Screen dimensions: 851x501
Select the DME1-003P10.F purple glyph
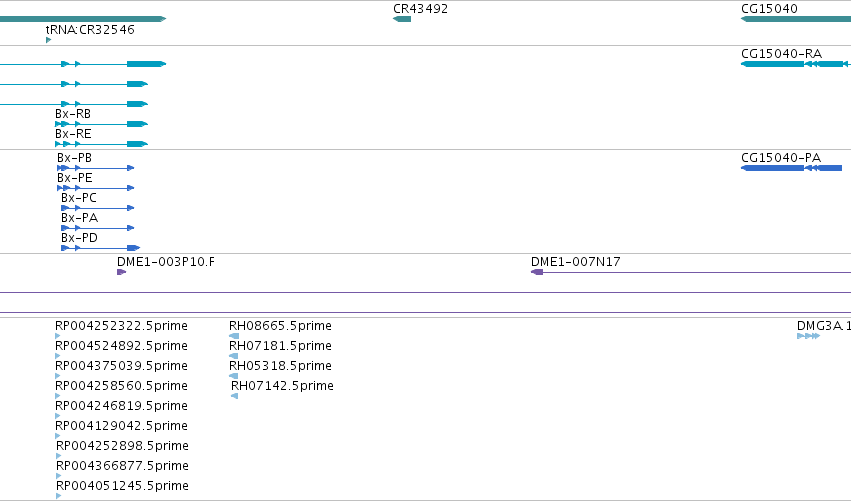point(122,272)
